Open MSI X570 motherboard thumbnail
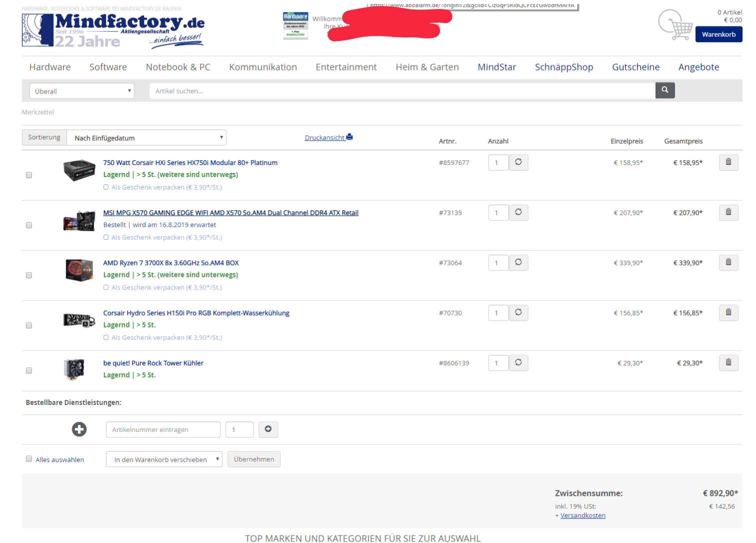The image size is (756, 543). 79,220
